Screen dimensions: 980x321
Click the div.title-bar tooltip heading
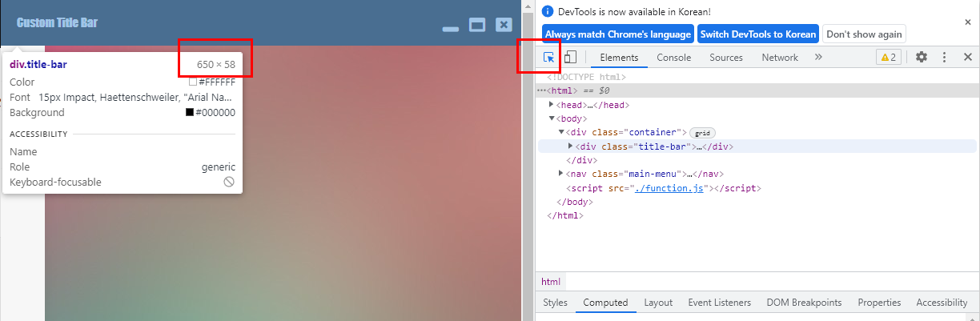[x=38, y=64]
